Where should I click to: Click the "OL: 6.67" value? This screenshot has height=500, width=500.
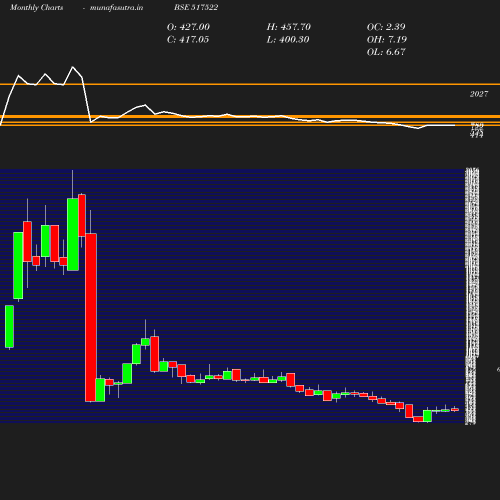[x=386, y=52]
